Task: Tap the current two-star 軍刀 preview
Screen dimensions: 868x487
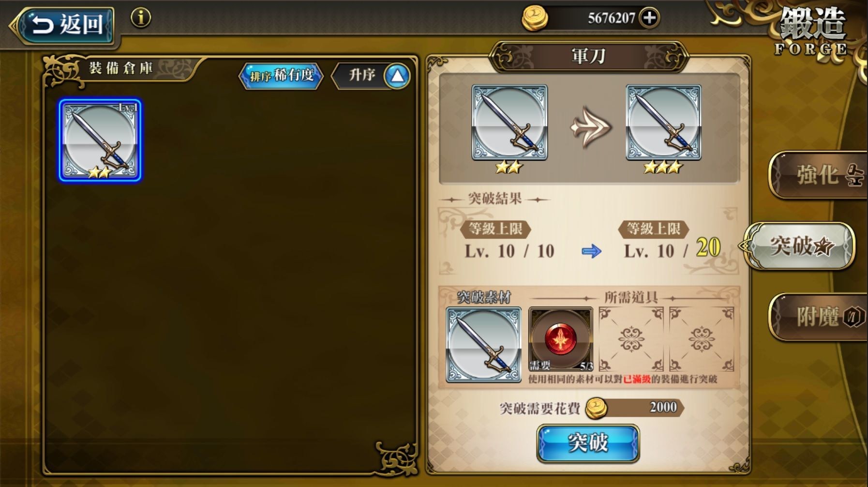Action: (509, 122)
